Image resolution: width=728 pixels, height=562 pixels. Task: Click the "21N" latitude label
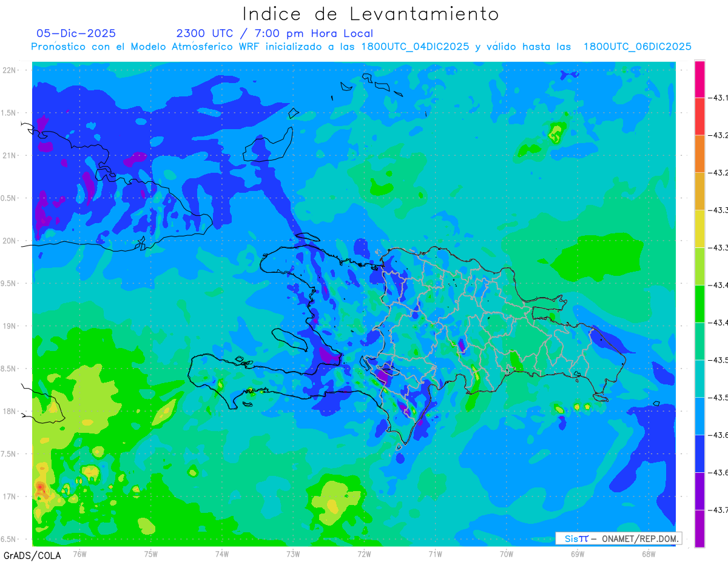pos(10,156)
